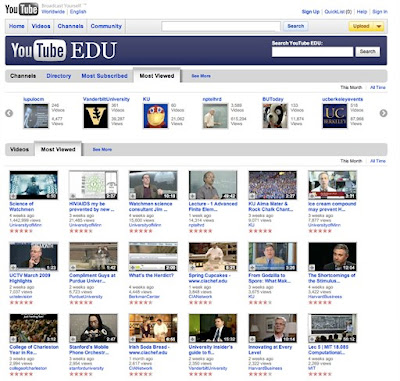Image resolution: width=400 pixels, height=381 pixels.
Task: Open KU Alma Mater & Rock Chalk thumbnail
Action: click(x=273, y=185)
